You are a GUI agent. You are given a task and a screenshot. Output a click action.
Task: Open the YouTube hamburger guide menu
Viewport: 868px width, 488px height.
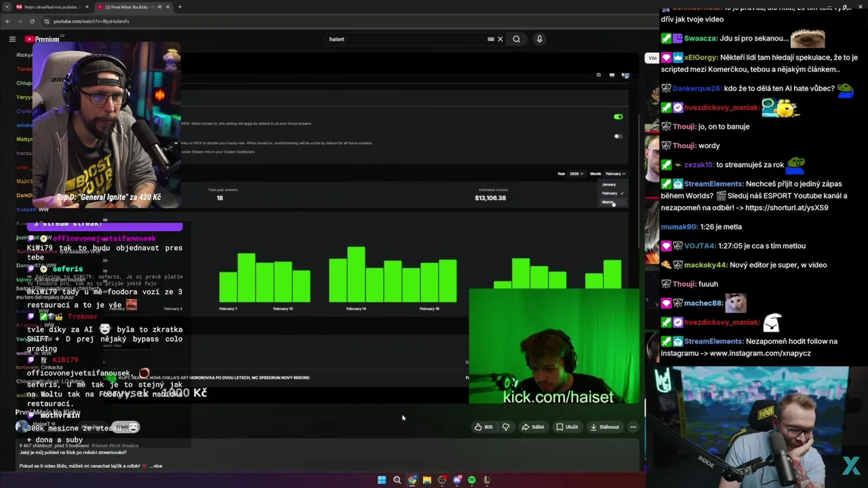point(12,39)
